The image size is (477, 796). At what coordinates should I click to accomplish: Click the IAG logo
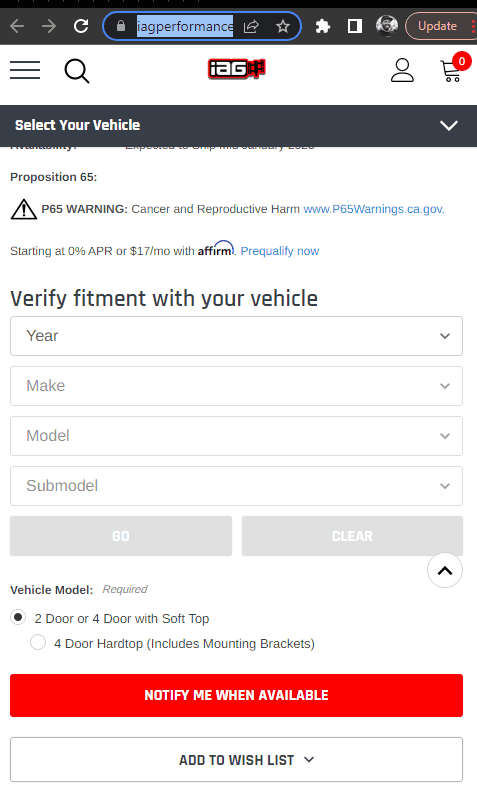point(236,69)
